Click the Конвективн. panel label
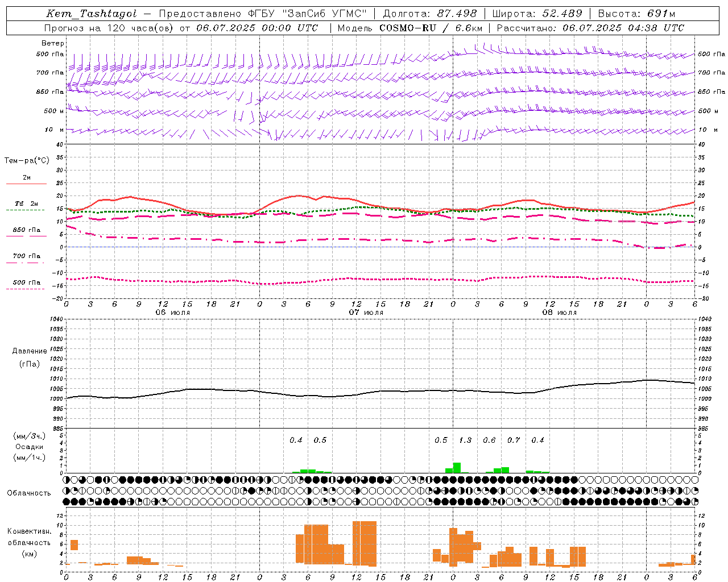Image resolution: width=728 pixels, height=582 pixels. (x=30, y=531)
